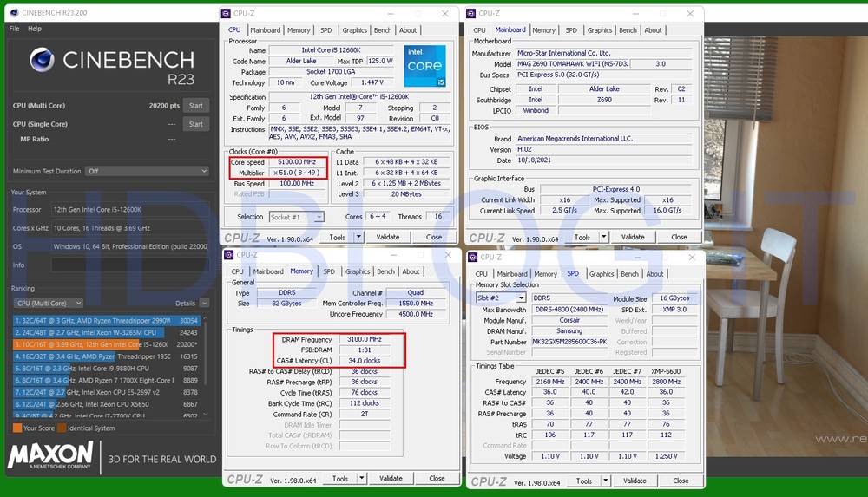Click the CAS# Latency 34.0 clocks value
This screenshot has height=497, width=868.
point(365,360)
